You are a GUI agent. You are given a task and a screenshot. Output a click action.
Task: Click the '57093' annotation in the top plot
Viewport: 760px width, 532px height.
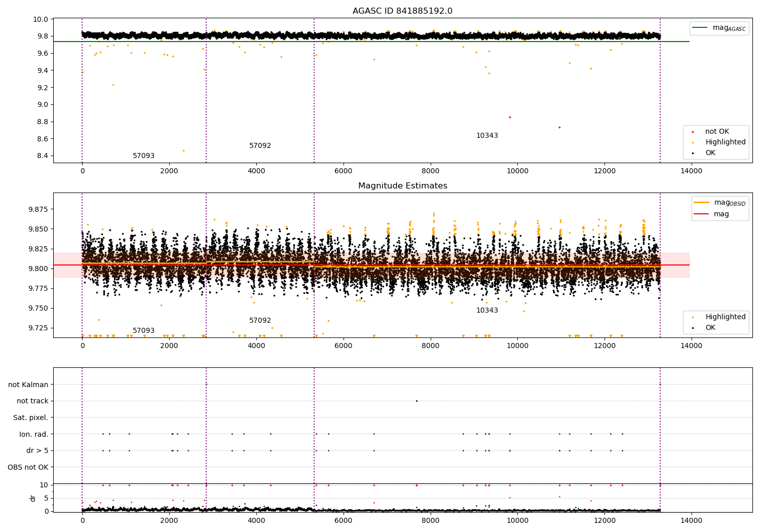pos(143,156)
